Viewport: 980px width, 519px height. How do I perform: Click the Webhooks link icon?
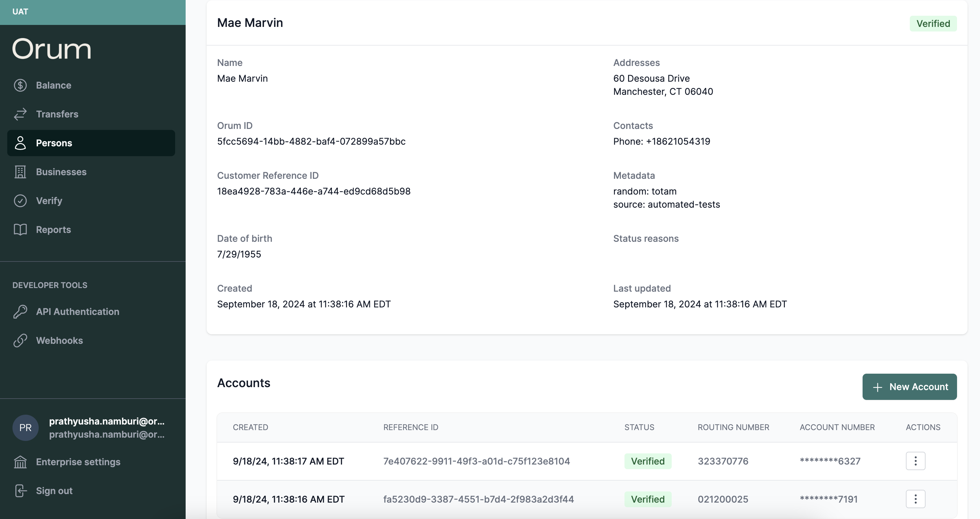click(20, 341)
